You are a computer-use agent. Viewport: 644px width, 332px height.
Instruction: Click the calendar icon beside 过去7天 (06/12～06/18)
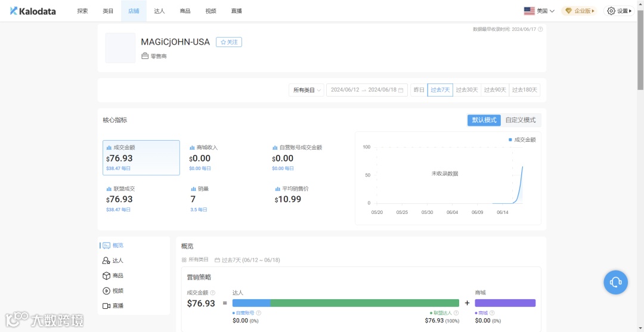tap(217, 260)
